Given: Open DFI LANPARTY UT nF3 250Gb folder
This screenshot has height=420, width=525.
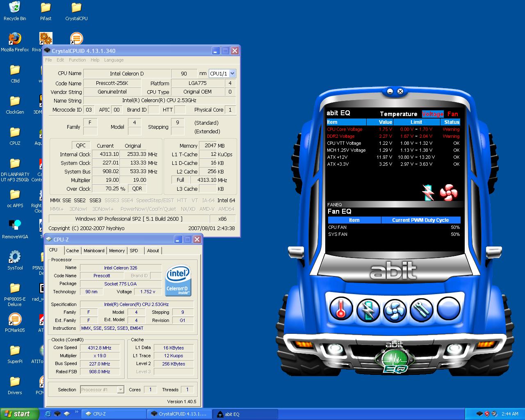Looking at the screenshot, I should click(15, 169).
